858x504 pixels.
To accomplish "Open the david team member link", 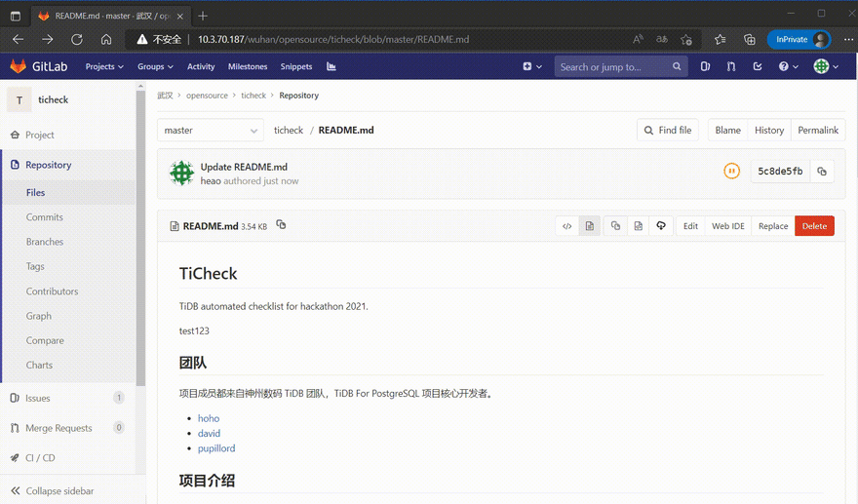I will (209, 434).
